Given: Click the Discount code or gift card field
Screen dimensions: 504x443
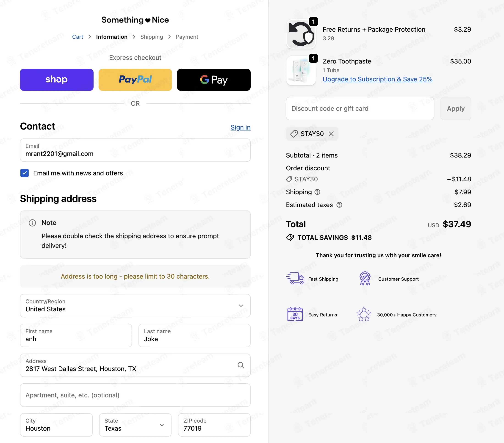Looking at the screenshot, I should click(x=360, y=108).
